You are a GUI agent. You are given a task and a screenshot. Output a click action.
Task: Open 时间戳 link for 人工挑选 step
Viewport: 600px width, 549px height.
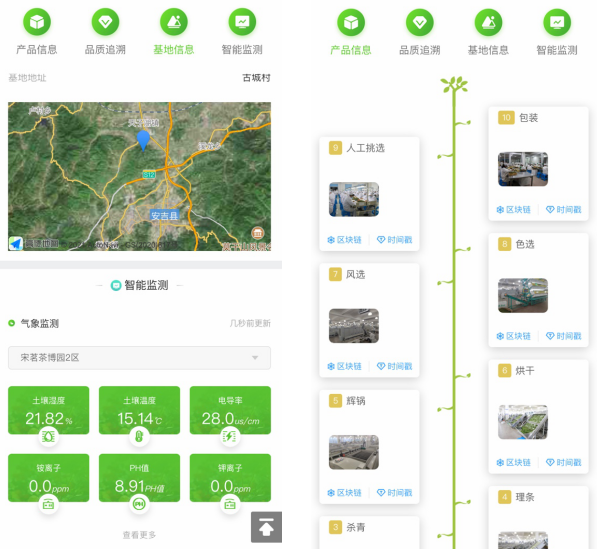tap(395, 240)
